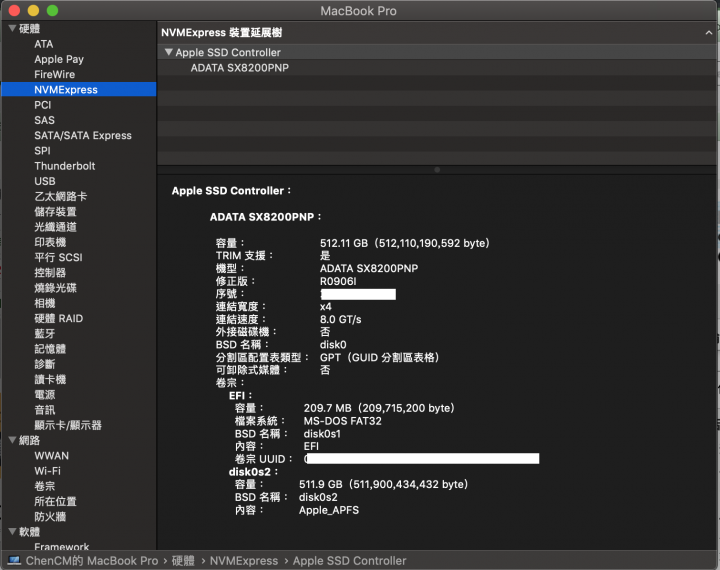Select 所在位置 in the sidebar
The height and width of the screenshot is (570, 720).
(55, 501)
